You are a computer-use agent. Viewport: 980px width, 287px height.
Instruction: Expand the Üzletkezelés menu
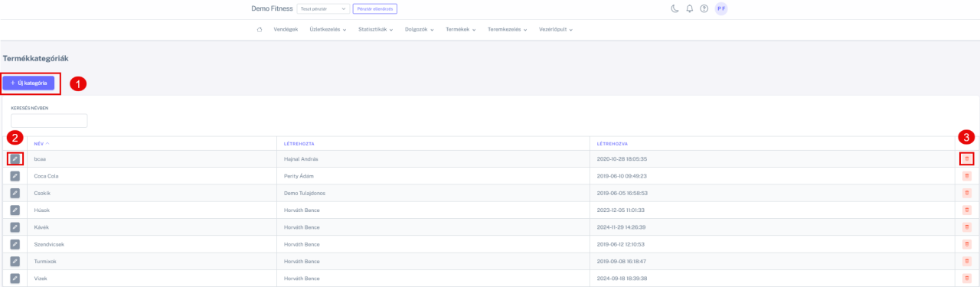pyautogui.click(x=328, y=30)
